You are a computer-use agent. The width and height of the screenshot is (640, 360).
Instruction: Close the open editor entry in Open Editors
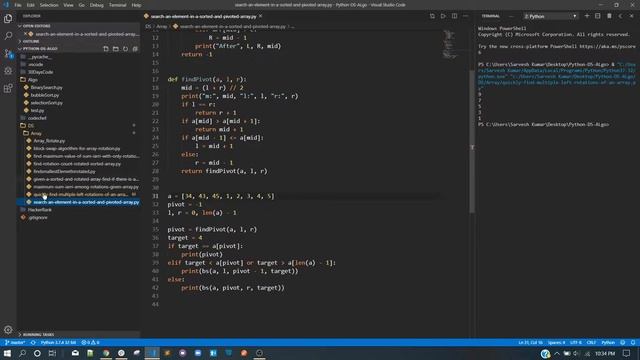tap(25, 34)
